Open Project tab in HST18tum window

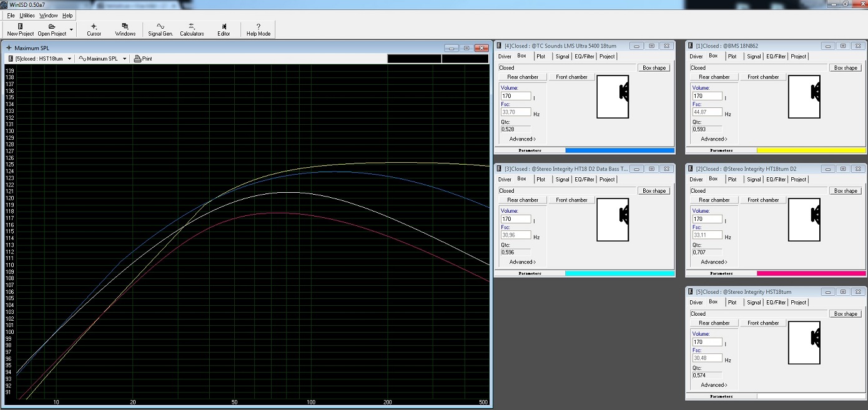tap(799, 303)
